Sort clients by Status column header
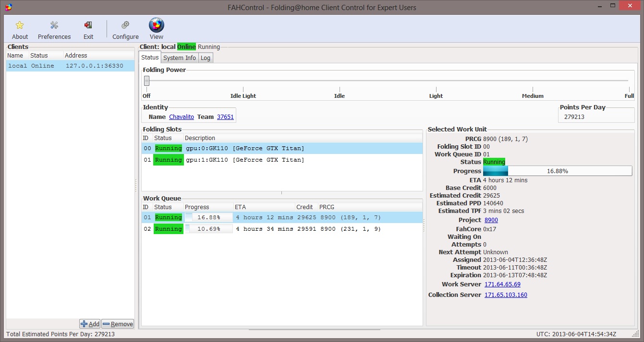 pos(46,56)
